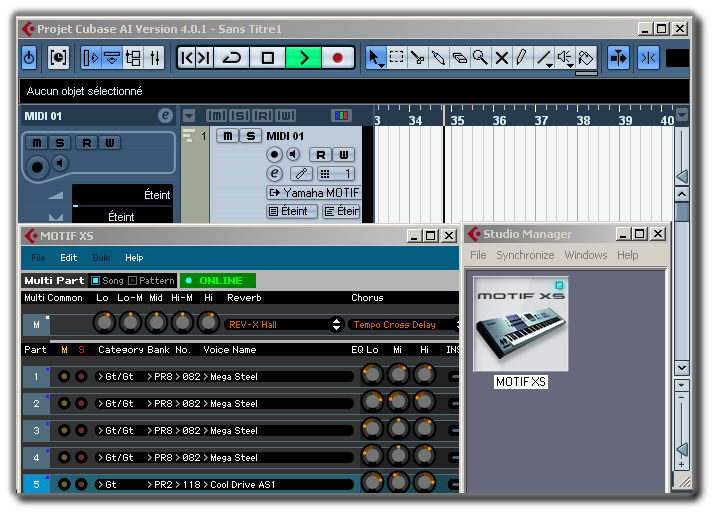The height and width of the screenshot is (519, 719).
Task: Open the MOTIF XS keyboard thumbnail
Action: 520,325
